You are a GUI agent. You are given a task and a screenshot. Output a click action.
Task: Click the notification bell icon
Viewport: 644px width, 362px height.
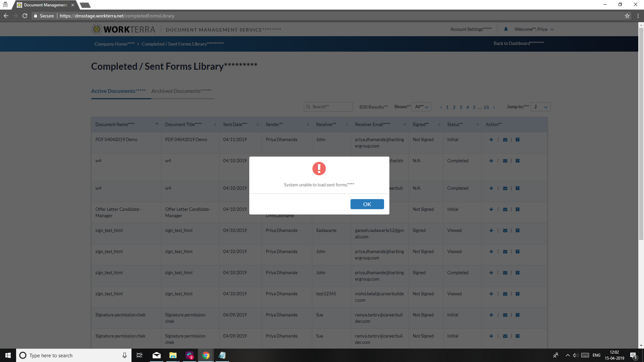(506, 29)
